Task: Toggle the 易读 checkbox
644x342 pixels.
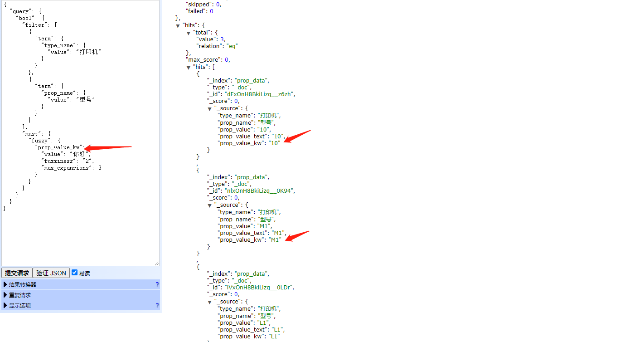Action: pos(75,273)
